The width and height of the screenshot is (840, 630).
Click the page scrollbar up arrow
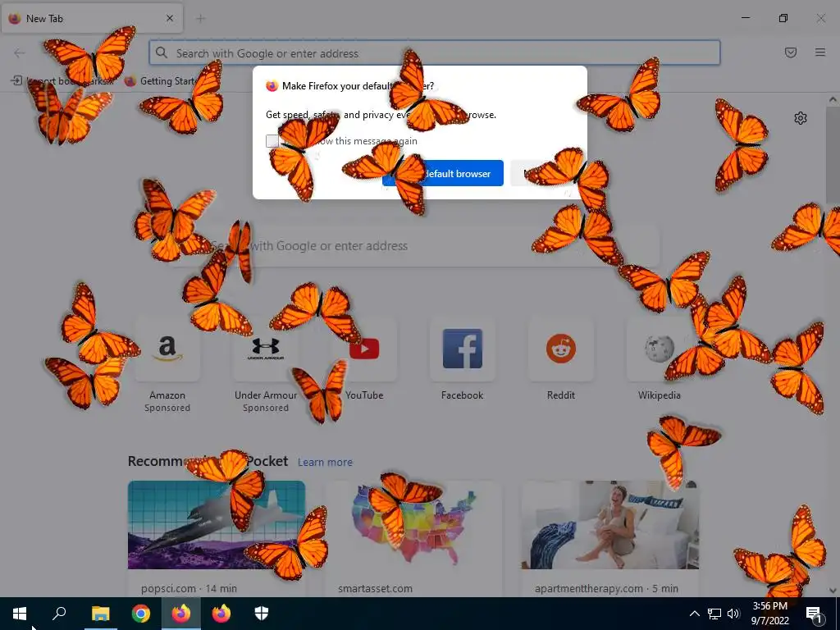point(833,99)
